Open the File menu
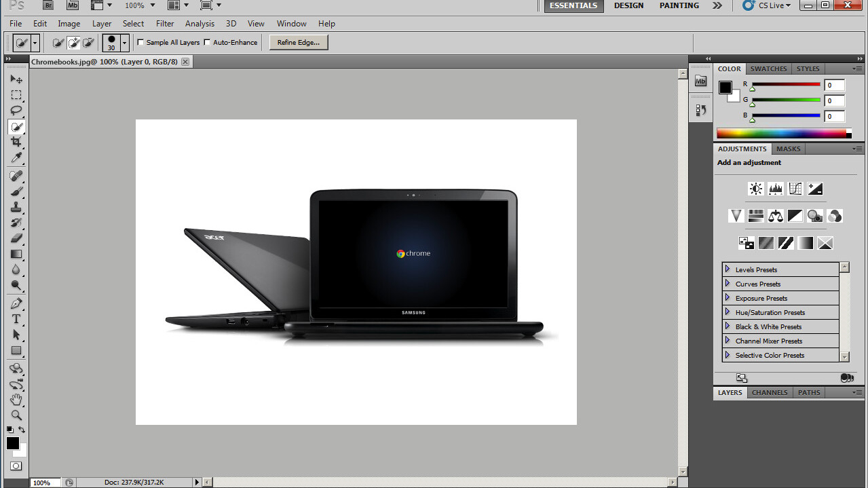Viewport: 868px width, 488px height. pos(16,23)
